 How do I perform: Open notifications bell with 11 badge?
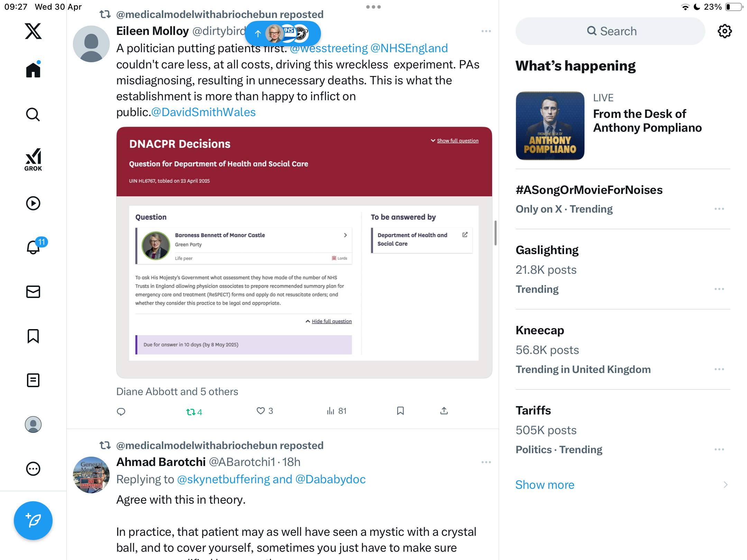pyautogui.click(x=34, y=247)
